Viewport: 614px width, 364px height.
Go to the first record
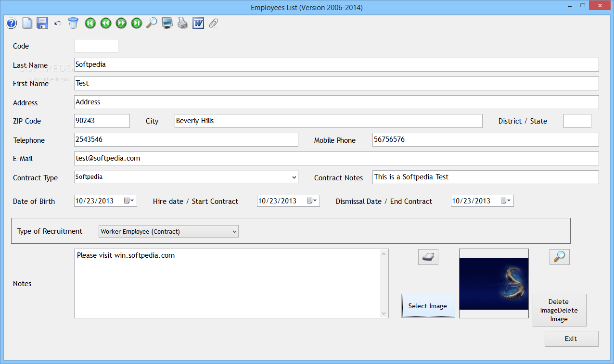(x=90, y=23)
